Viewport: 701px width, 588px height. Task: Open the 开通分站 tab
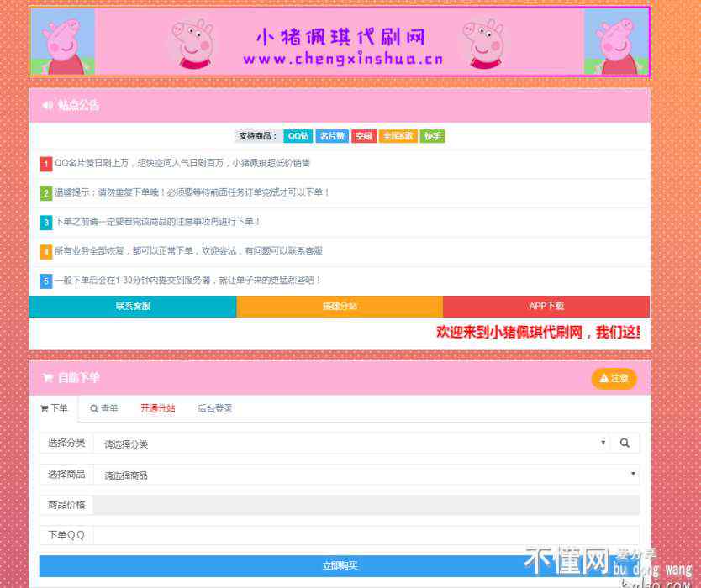[157, 409]
